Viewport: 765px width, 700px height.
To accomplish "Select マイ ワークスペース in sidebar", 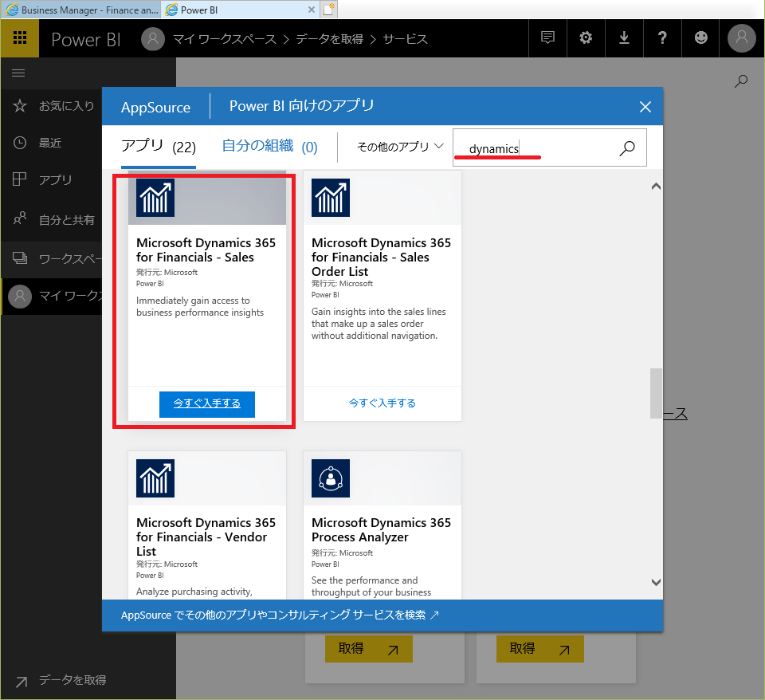I will tap(52, 297).
